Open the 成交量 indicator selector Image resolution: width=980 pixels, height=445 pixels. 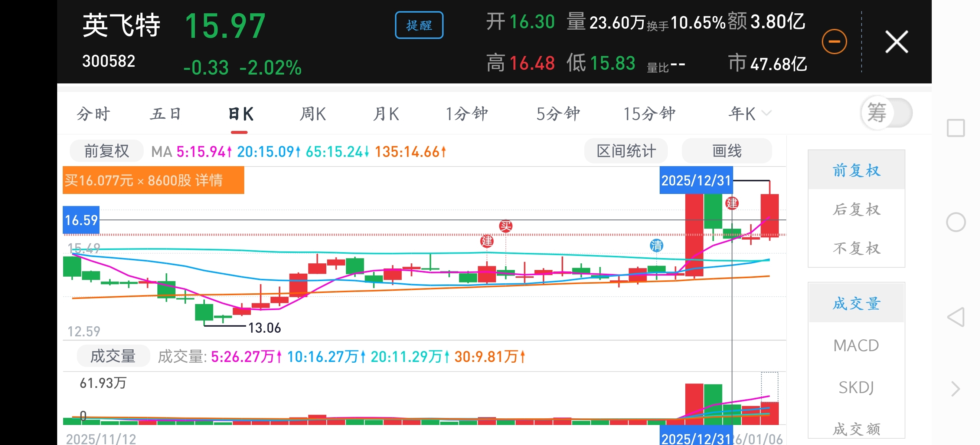point(113,356)
